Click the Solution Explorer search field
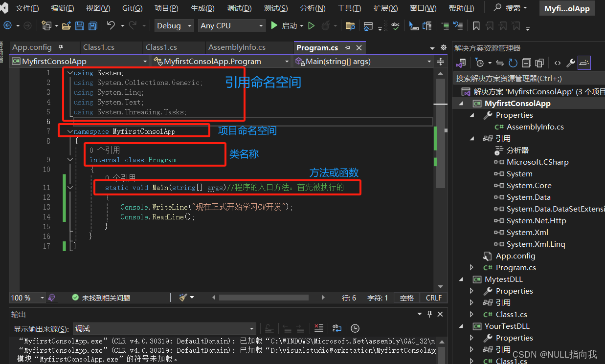Image resolution: width=605 pixels, height=364 pixels. pos(529,78)
